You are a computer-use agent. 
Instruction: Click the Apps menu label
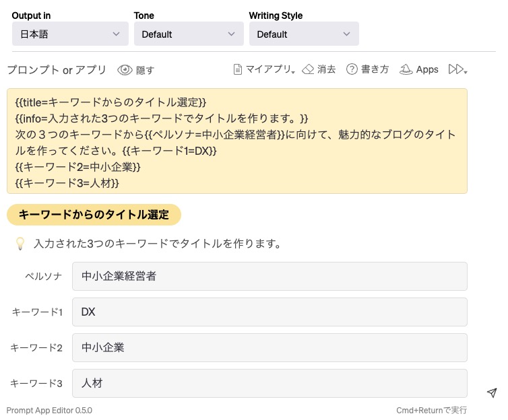click(427, 69)
